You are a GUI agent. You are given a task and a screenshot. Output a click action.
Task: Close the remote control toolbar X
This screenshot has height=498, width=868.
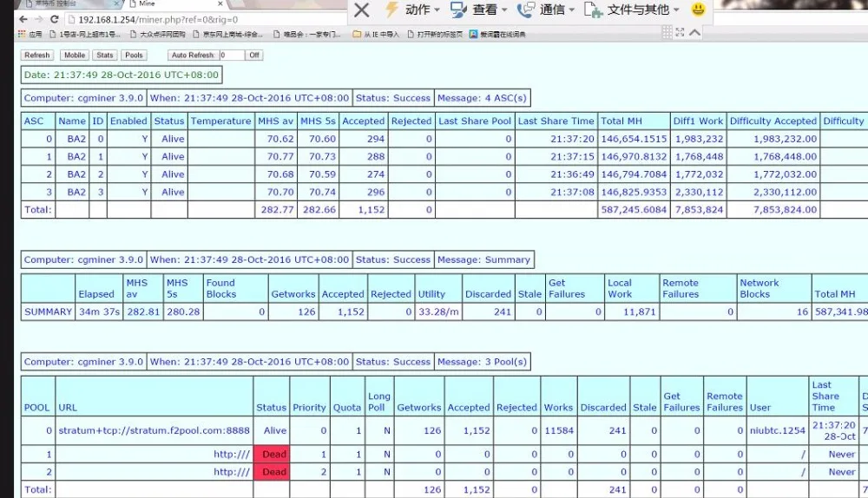click(361, 10)
